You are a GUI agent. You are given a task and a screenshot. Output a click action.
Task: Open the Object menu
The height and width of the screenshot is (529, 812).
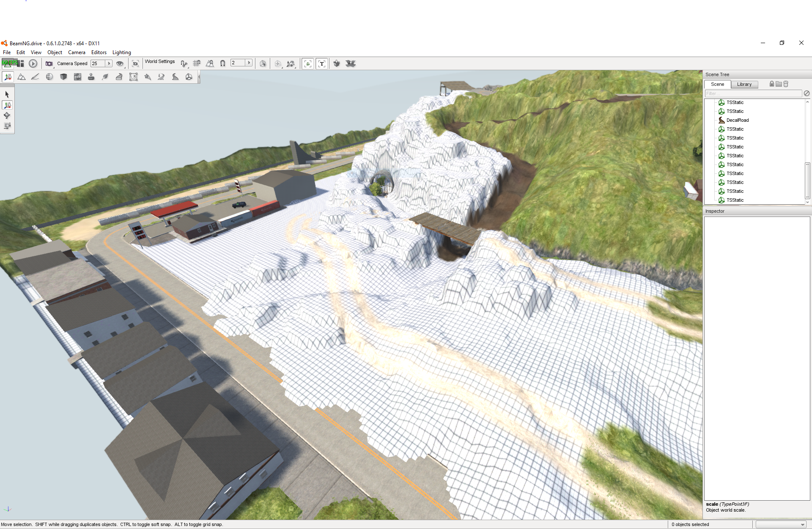pyautogui.click(x=55, y=52)
